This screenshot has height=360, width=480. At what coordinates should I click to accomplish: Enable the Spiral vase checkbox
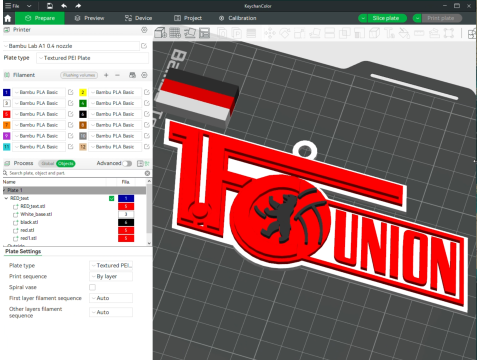[92, 287]
